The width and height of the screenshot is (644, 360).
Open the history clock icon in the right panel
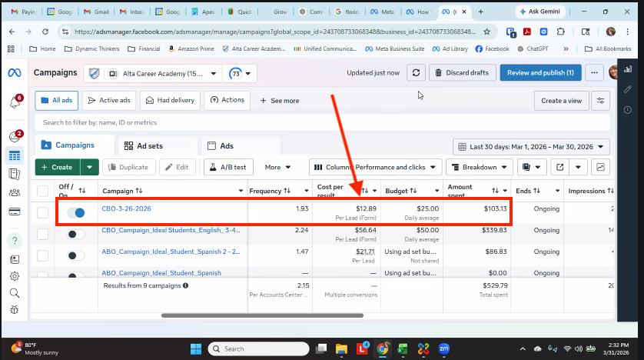coord(628,110)
